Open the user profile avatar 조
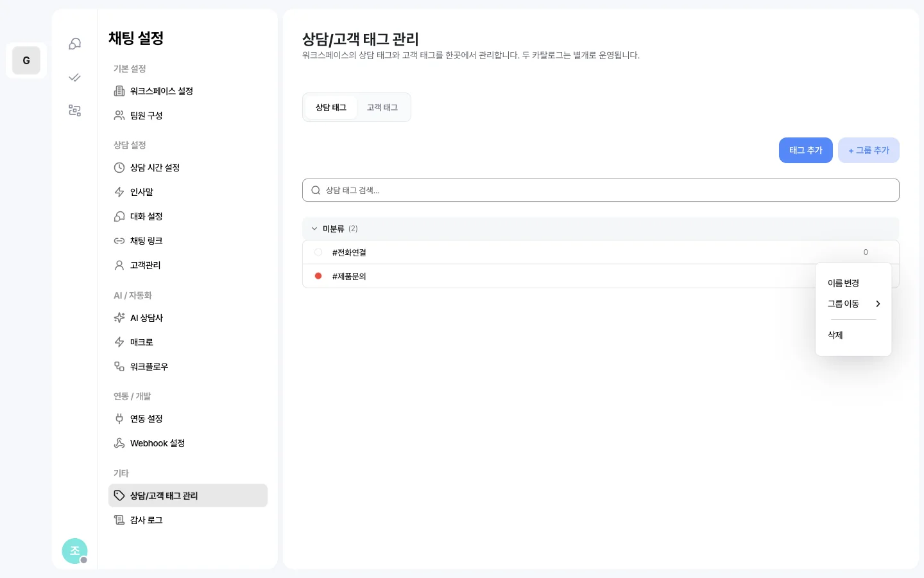This screenshot has height=578, width=924. [x=74, y=551]
